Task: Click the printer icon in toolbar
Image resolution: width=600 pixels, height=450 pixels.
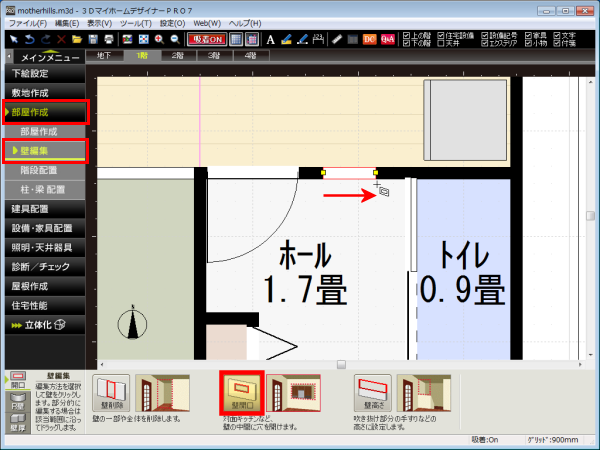Action: (108, 39)
